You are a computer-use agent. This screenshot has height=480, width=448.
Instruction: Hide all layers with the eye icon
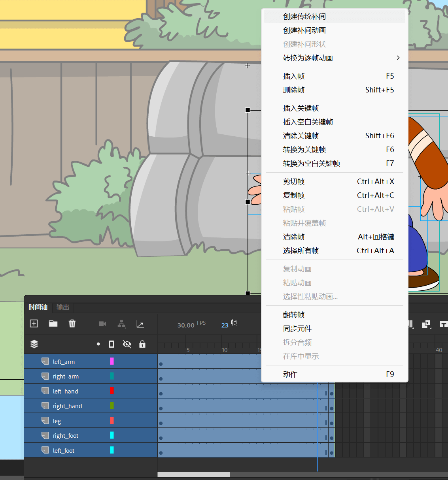(127, 344)
